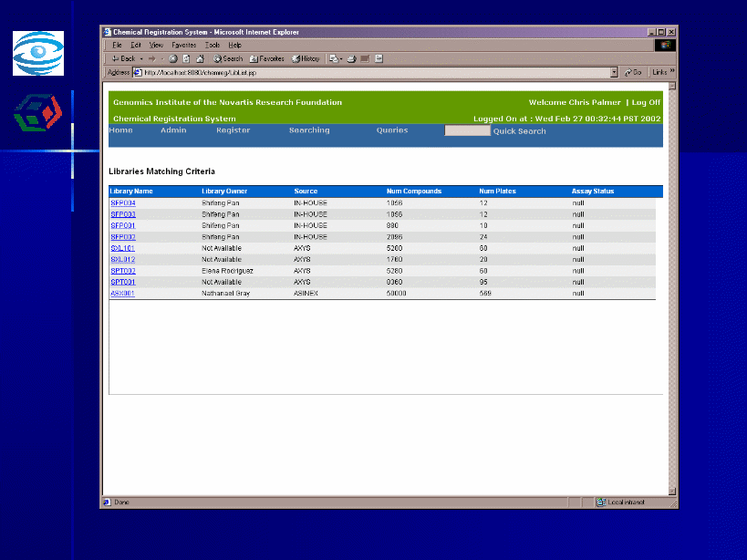Open the Favorites toolbar button
The image size is (747, 560).
[x=267, y=58]
